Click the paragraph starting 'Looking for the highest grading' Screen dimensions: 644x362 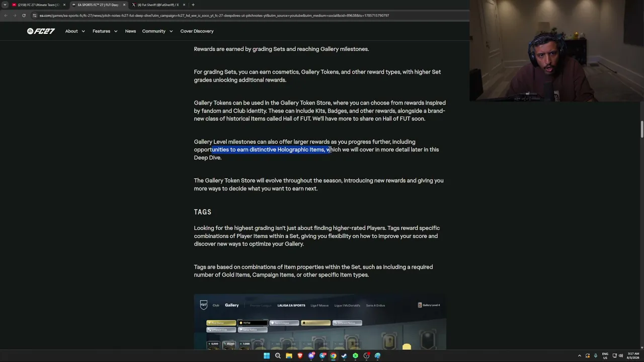click(x=317, y=236)
